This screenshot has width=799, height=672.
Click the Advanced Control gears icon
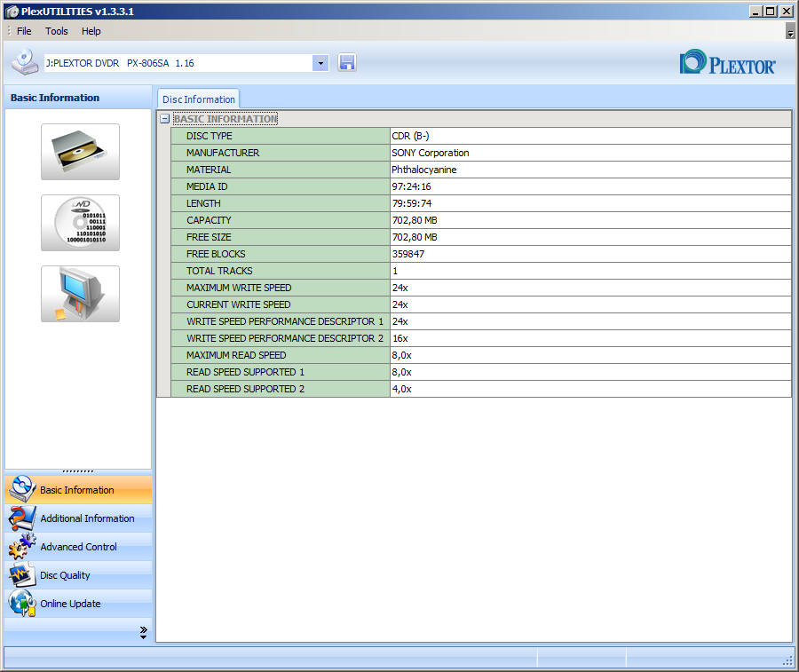coord(22,546)
